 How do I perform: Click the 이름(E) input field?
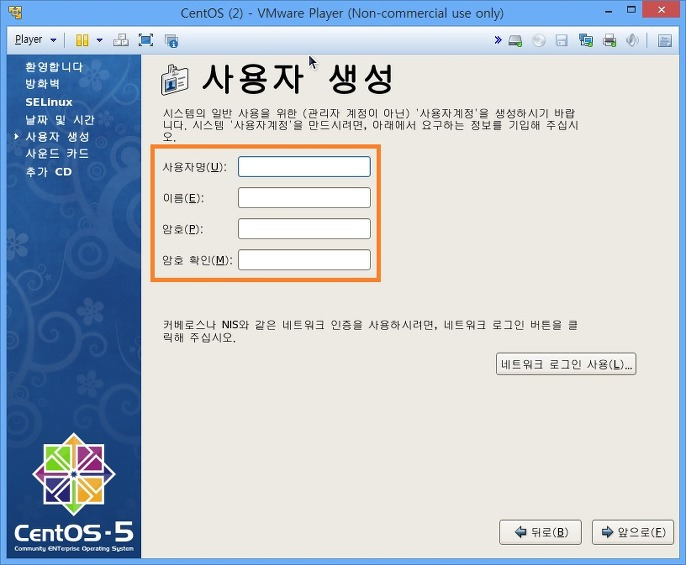[304, 198]
